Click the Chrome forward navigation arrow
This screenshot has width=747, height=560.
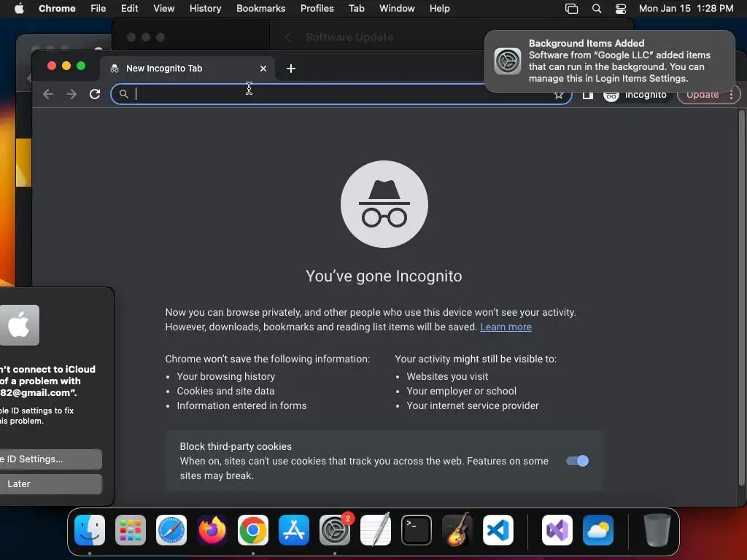71,94
